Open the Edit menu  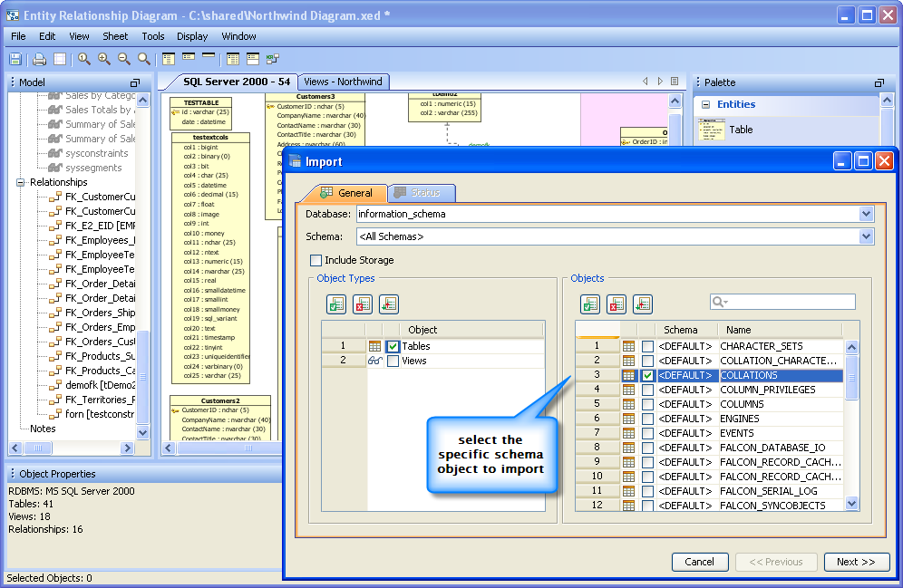(x=47, y=36)
